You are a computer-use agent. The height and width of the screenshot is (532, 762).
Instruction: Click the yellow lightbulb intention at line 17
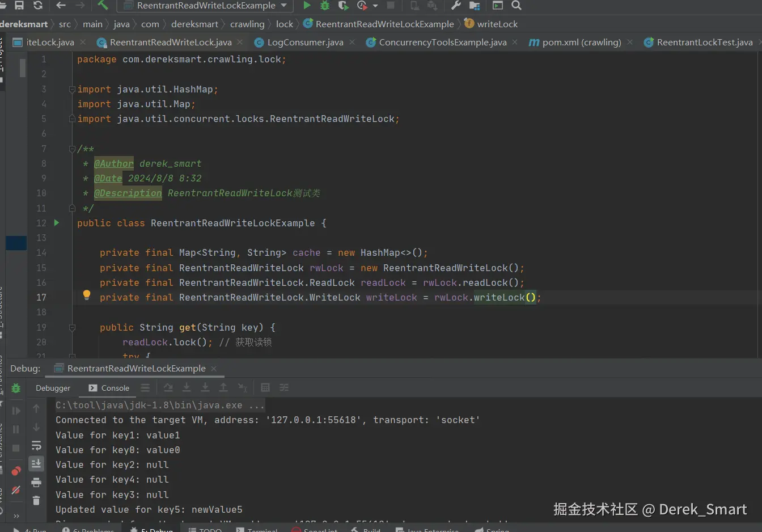pyautogui.click(x=87, y=295)
